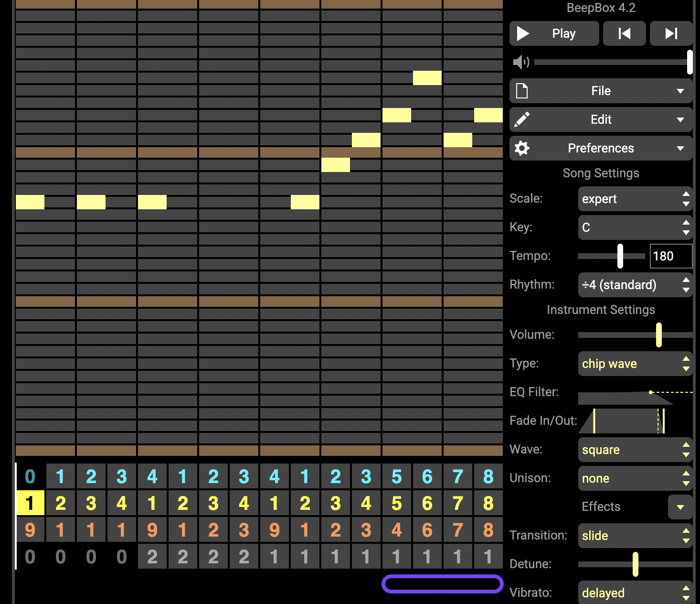Select pattern 6 in the yellow channel row
This screenshot has height=604, width=700.
point(427,503)
